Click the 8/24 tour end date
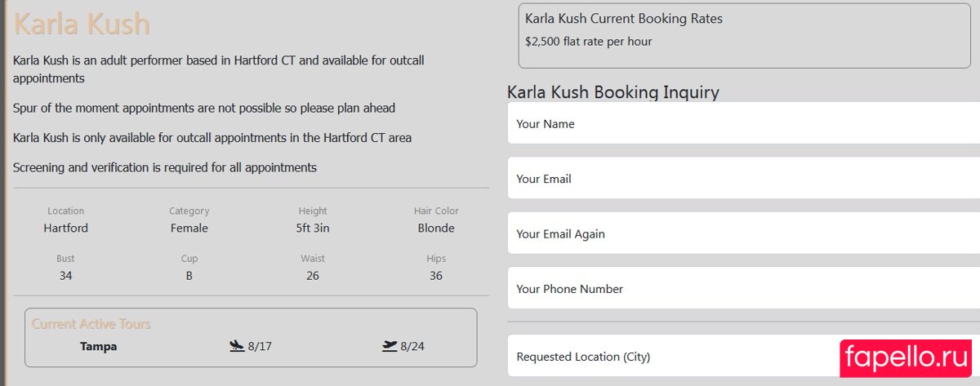 pos(412,346)
